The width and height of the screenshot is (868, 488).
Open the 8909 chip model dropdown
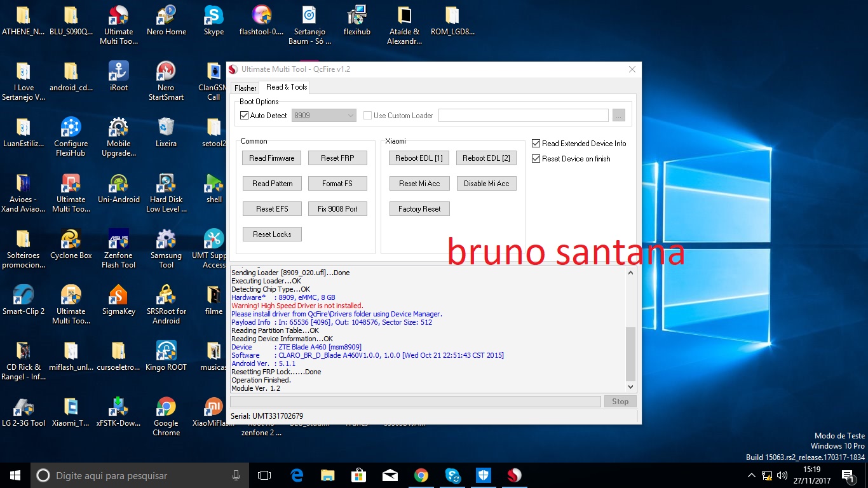(x=323, y=116)
